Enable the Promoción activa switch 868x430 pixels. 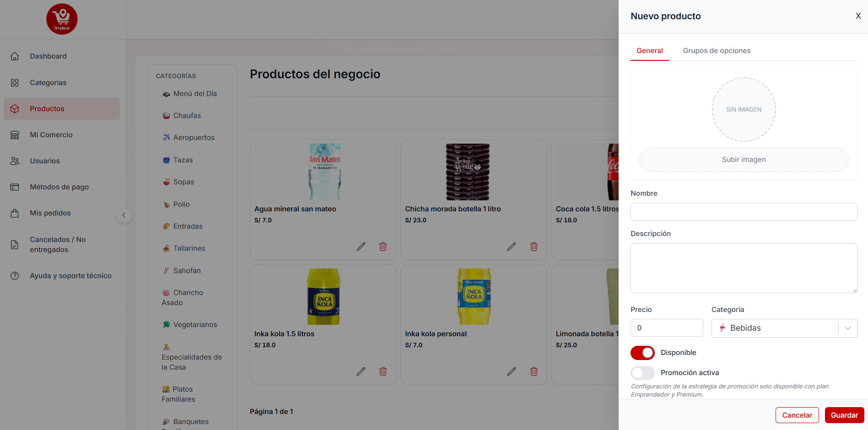point(642,373)
